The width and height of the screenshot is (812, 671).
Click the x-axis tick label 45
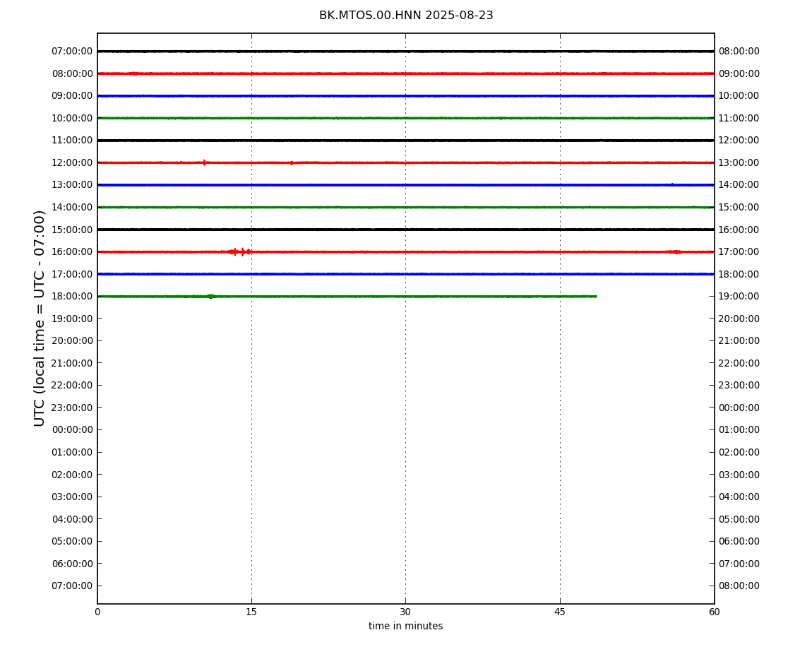click(560, 612)
